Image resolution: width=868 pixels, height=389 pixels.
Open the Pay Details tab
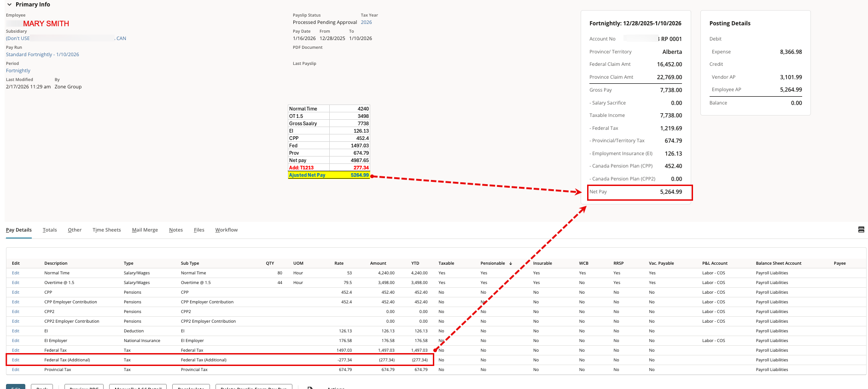click(19, 230)
